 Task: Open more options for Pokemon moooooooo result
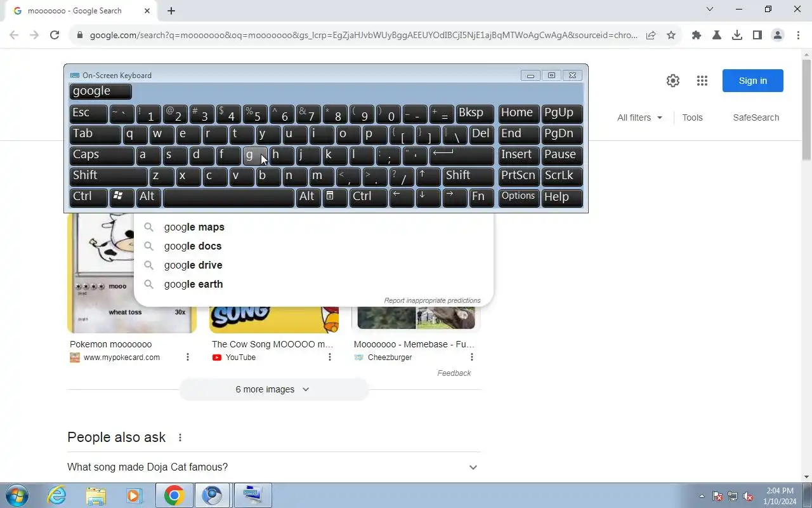188,358
